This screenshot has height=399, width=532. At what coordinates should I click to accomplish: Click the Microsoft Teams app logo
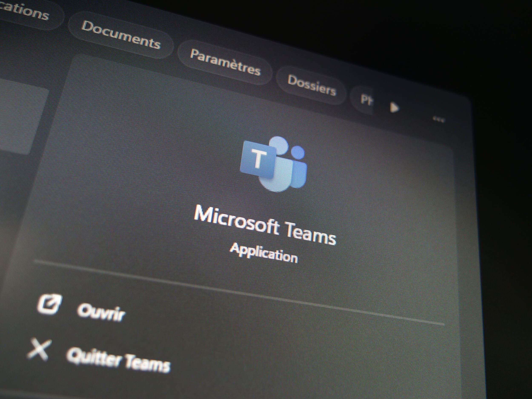(273, 164)
